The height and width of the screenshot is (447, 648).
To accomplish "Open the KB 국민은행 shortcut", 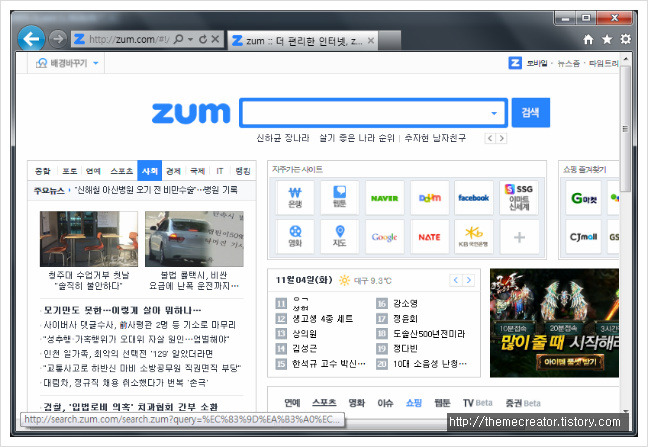I will 474,237.
